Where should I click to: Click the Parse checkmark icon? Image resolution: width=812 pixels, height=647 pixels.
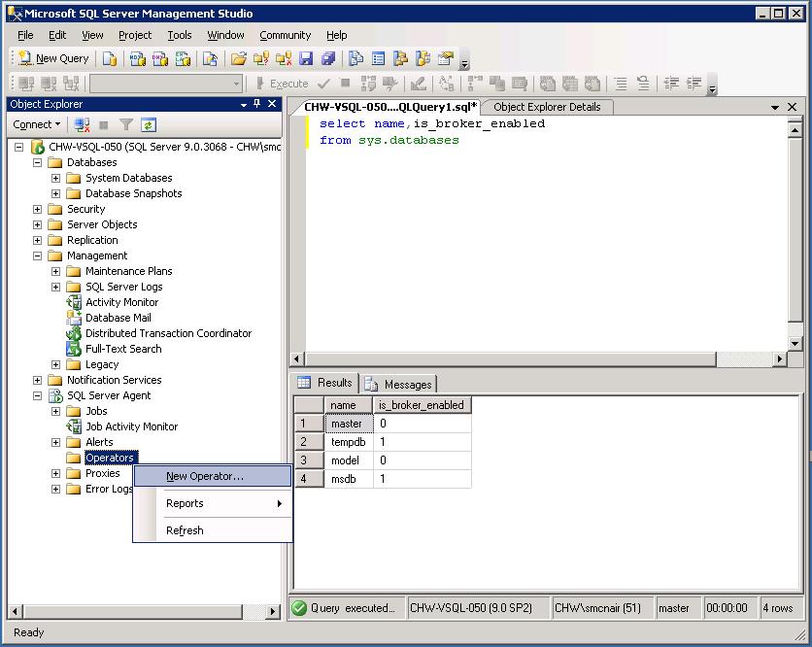(324, 84)
